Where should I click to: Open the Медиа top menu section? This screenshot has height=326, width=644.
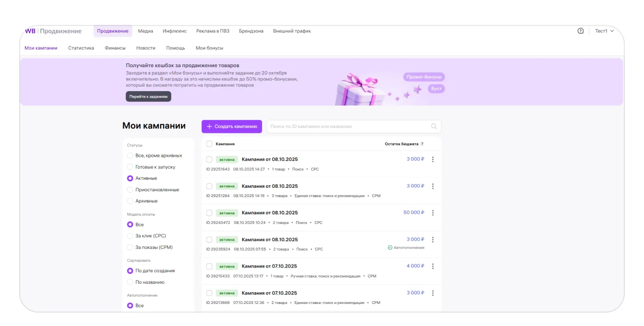(x=145, y=31)
